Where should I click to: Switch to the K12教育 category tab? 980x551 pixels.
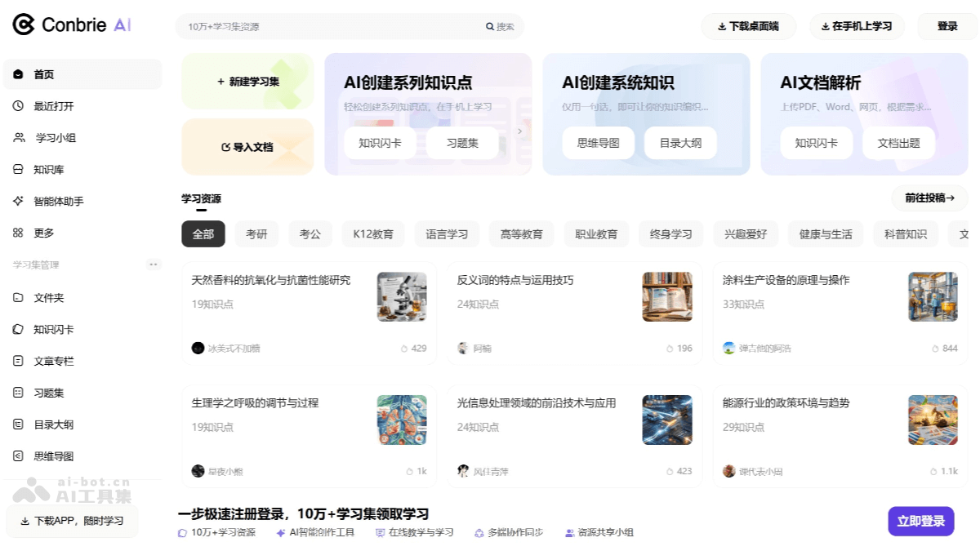coord(373,233)
